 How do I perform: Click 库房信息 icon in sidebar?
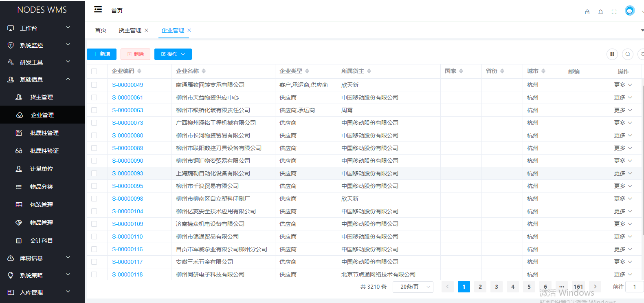click(11, 258)
